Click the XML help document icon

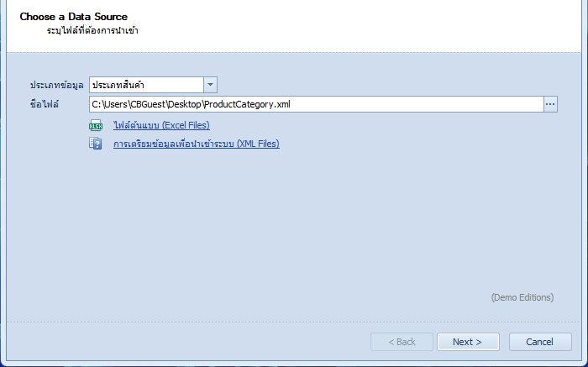(96, 144)
